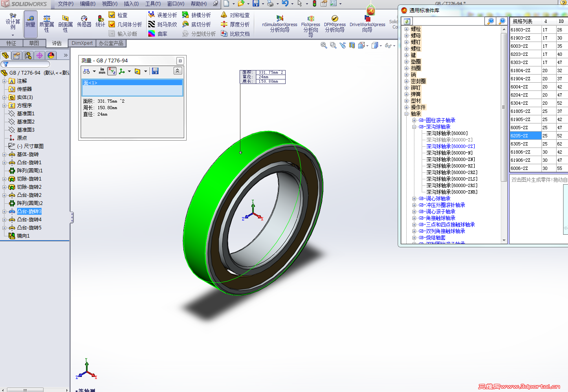Expand the 实体(3) solid bodies node
This screenshot has height=392, width=568.
(4, 97)
